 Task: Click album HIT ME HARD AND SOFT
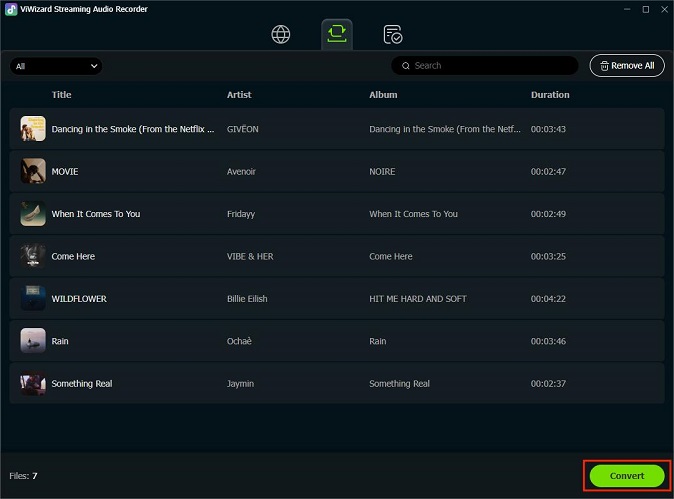click(x=418, y=299)
